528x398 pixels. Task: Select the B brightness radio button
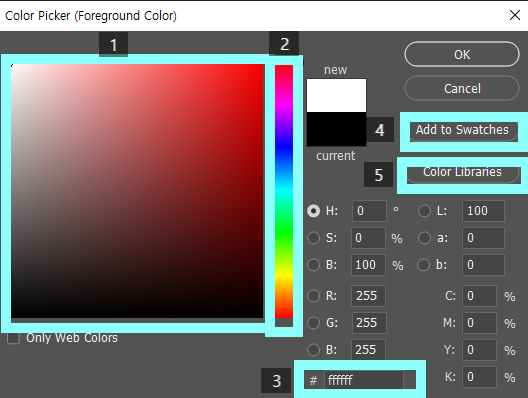coord(313,265)
